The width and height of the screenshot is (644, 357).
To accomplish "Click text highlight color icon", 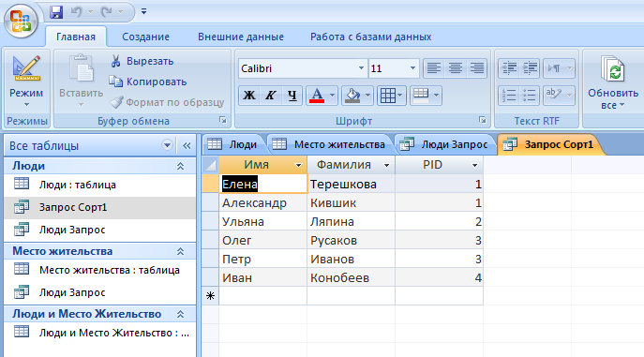I will [553, 96].
